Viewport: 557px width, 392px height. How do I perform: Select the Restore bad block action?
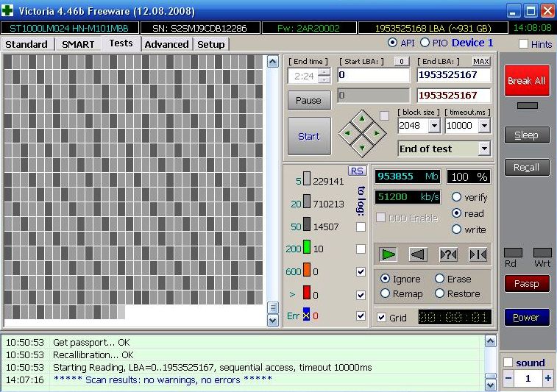coord(439,293)
